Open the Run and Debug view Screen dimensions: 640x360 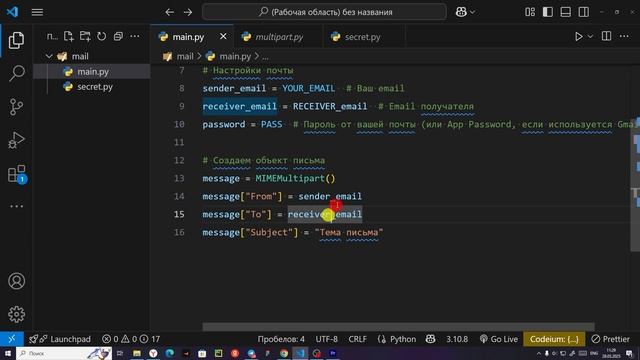[16, 140]
